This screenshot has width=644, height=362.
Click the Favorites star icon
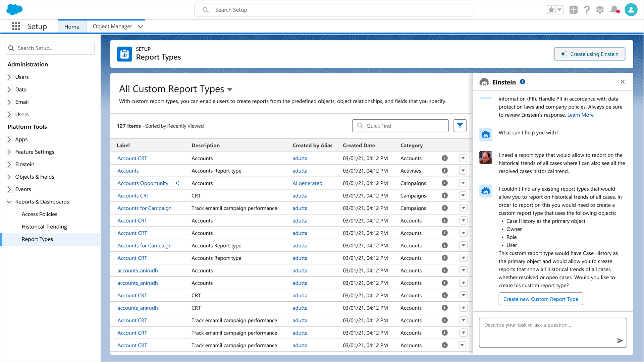pos(551,10)
